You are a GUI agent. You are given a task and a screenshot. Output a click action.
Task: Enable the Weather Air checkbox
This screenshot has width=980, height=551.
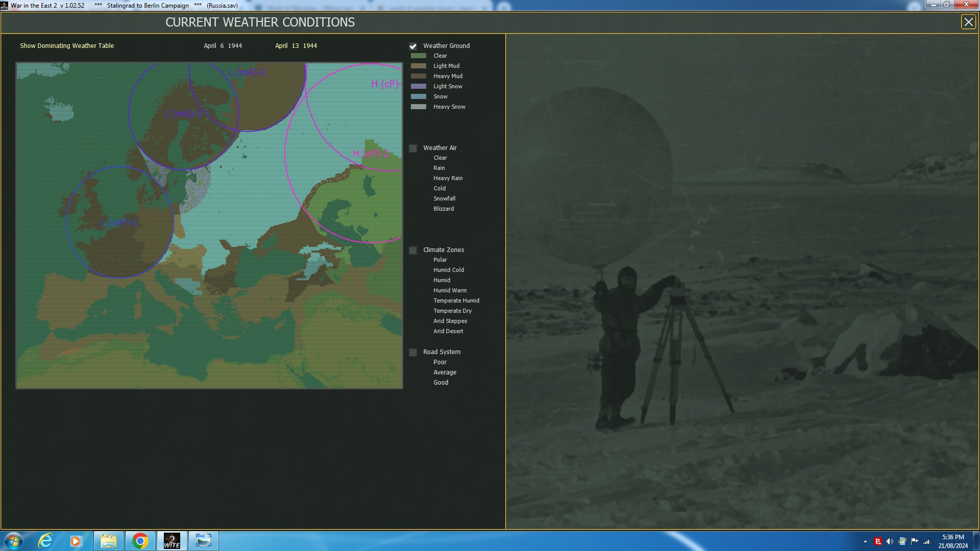(413, 148)
